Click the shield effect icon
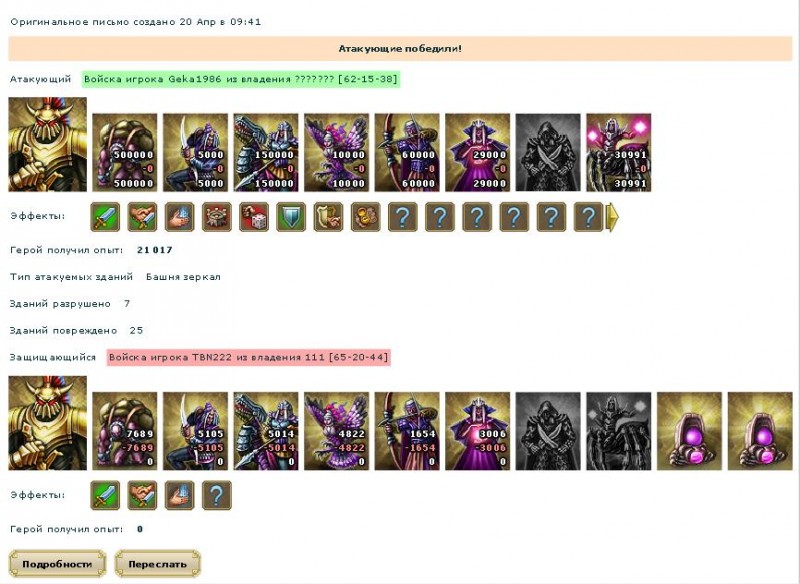Viewport: 800px width, 584px height. (291, 217)
